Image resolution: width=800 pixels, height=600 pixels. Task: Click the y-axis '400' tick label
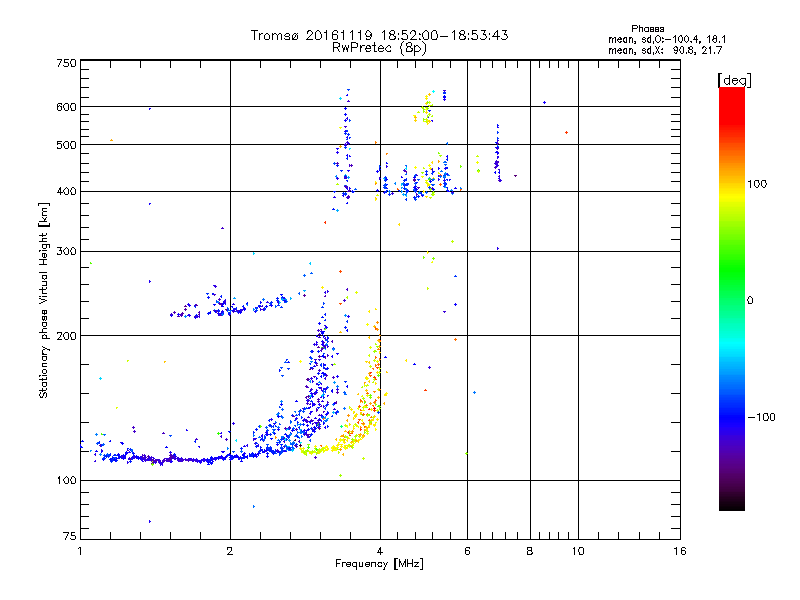pos(66,192)
